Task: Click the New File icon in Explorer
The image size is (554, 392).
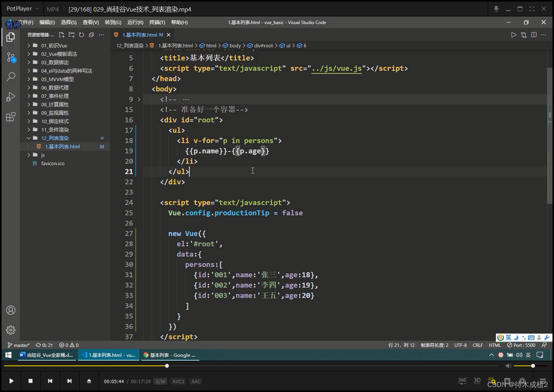Action: pos(62,35)
